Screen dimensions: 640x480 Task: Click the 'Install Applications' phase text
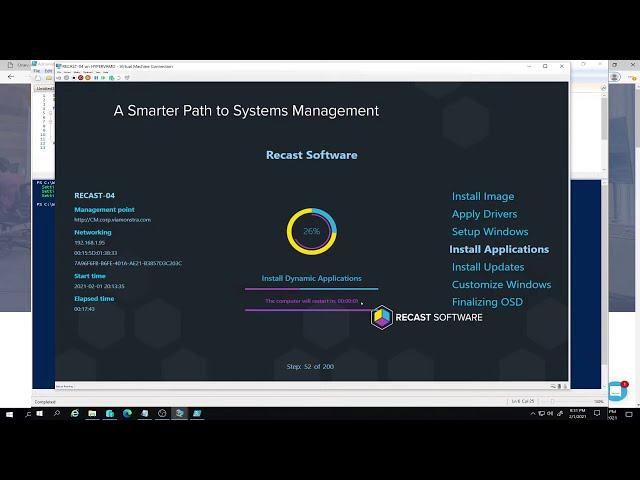[499, 249]
